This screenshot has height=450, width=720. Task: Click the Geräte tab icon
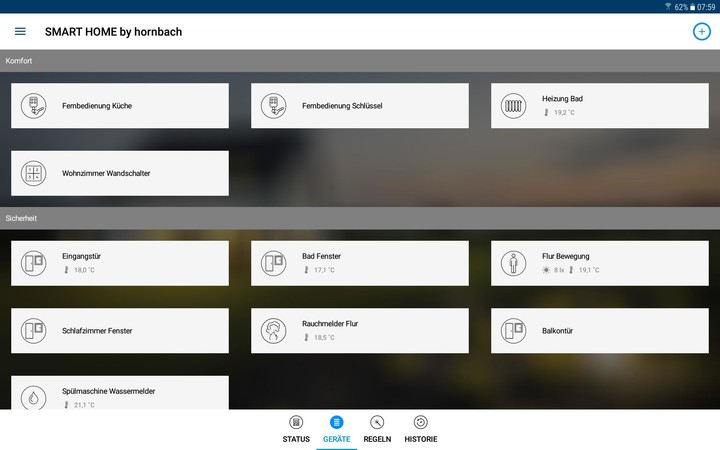[337, 422]
